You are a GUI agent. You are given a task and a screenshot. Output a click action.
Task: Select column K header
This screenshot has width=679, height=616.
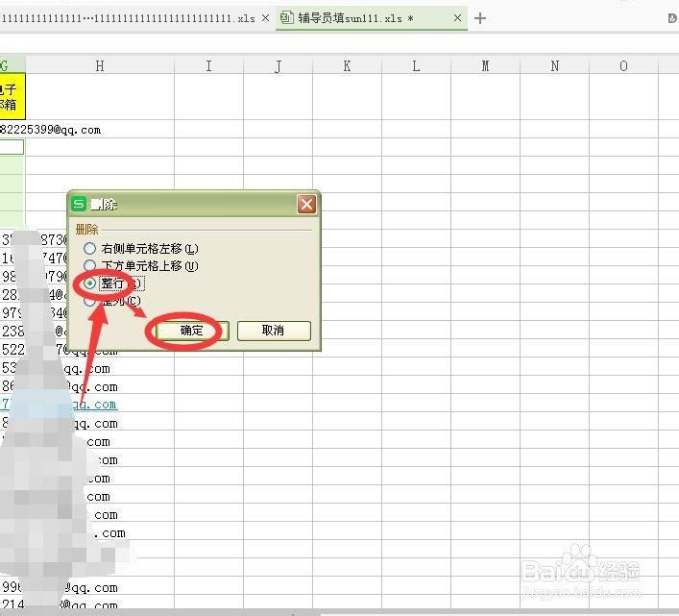[347, 66]
